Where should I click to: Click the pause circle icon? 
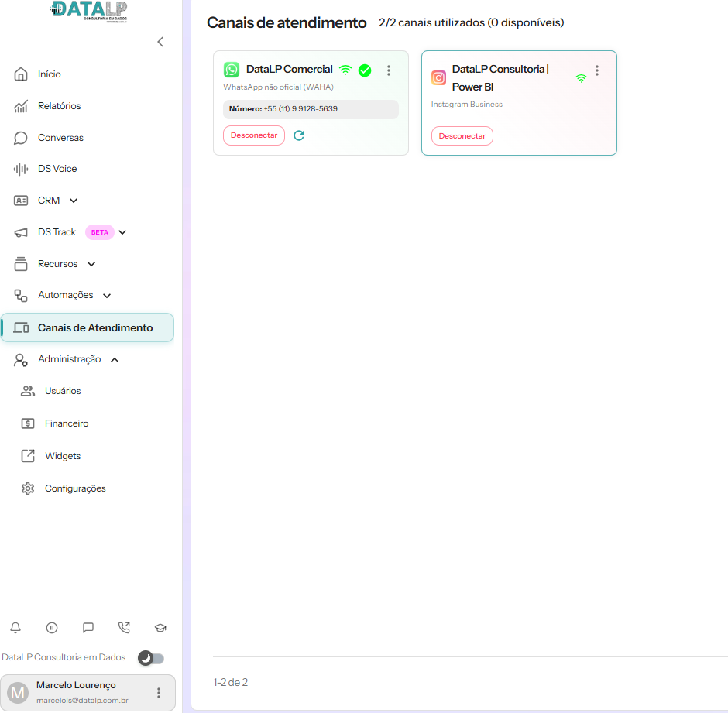[x=52, y=628]
